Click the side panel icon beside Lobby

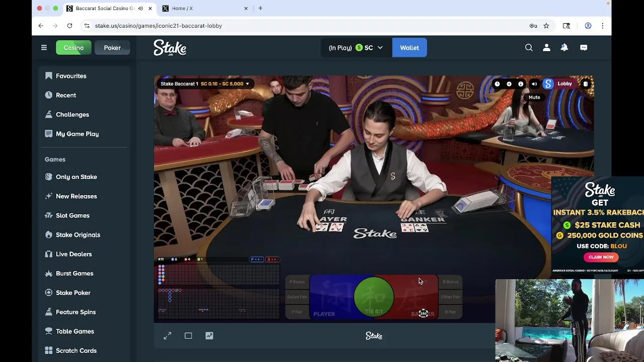(x=586, y=84)
